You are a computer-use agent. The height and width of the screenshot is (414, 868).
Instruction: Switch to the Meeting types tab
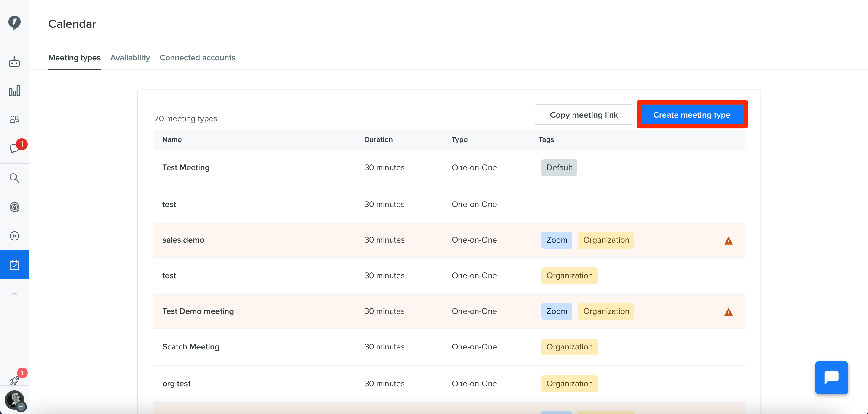[75, 58]
